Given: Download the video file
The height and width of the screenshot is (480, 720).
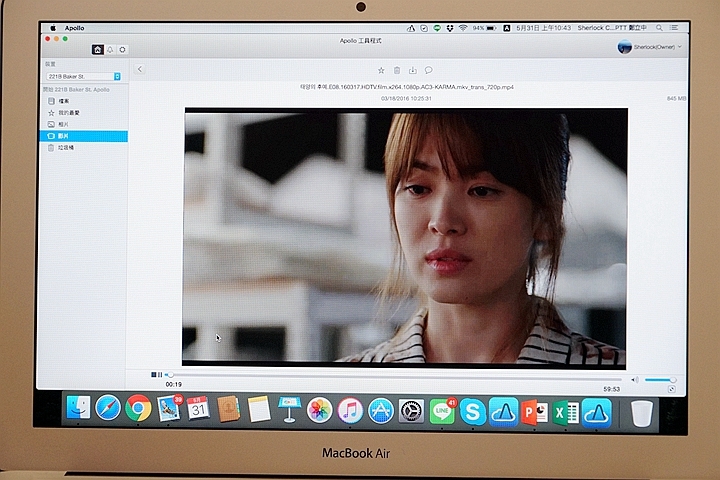Looking at the screenshot, I should point(413,70).
